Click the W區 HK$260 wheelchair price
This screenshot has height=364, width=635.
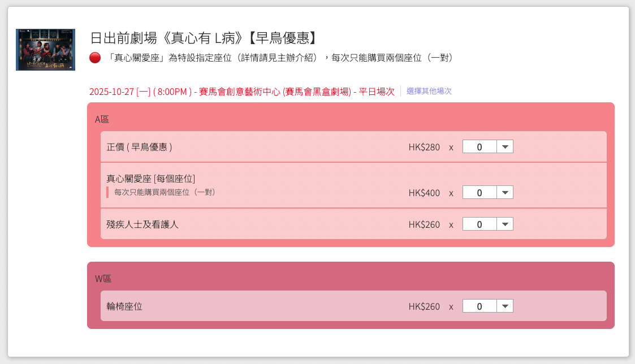tap(424, 306)
